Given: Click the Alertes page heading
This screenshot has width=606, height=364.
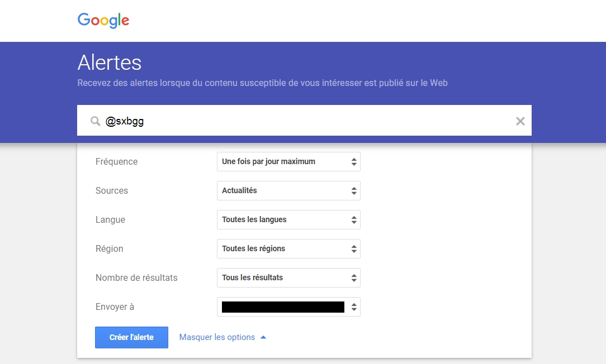Looking at the screenshot, I should click(x=110, y=63).
